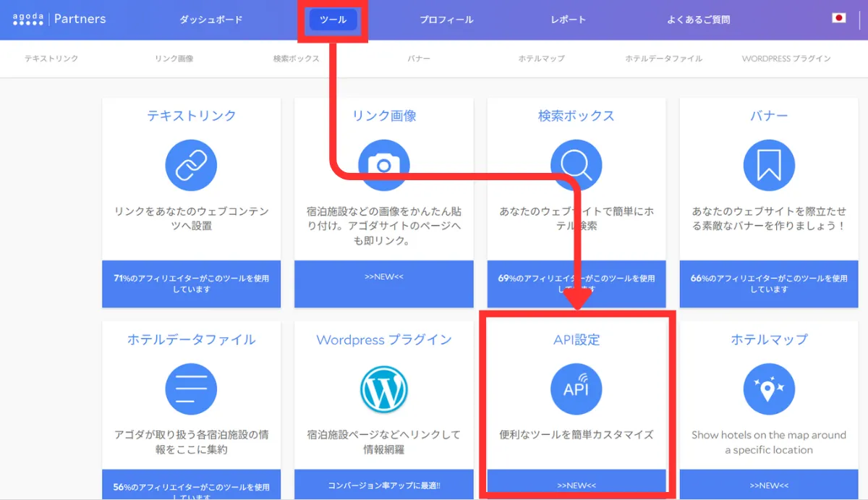Click the リンクをあなたのウェブコンテンツへ設置 description
This screenshot has height=500, width=868.
(x=191, y=219)
